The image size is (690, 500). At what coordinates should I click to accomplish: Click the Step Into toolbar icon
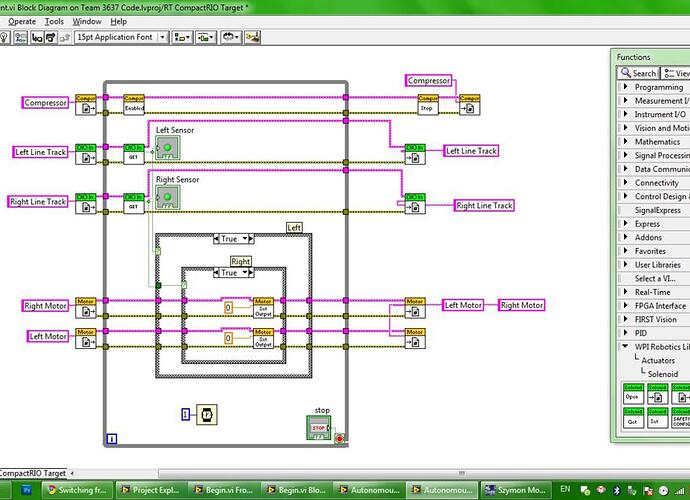37,37
